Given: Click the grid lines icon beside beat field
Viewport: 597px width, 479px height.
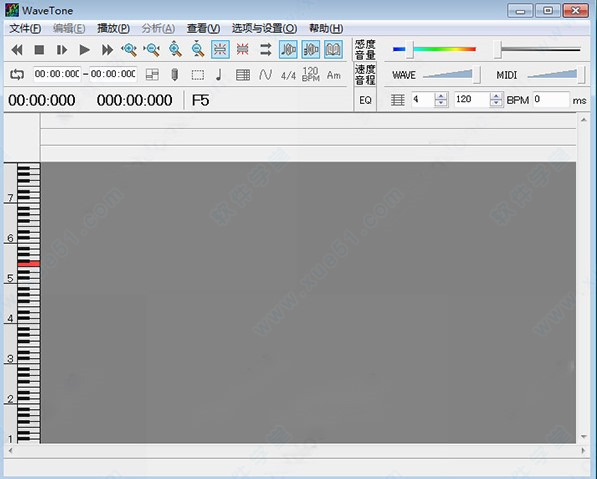Looking at the screenshot, I should point(397,100).
